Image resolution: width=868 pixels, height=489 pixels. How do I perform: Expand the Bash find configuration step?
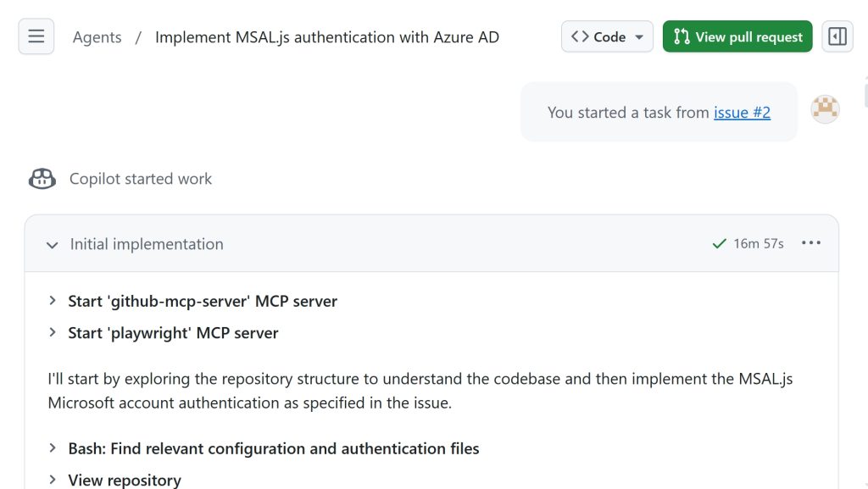[53, 448]
